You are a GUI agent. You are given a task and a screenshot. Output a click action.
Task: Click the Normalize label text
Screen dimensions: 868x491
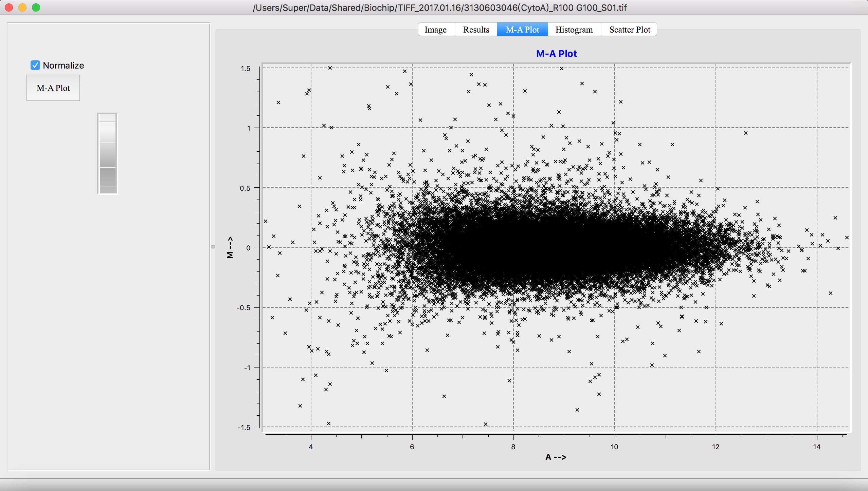click(x=64, y=65)
